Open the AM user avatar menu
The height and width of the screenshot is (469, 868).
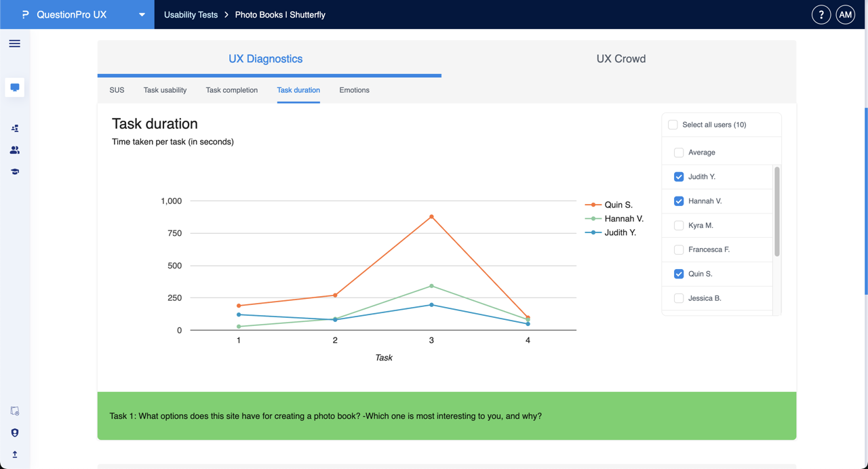pyautogui.click(x=845, y=15)
